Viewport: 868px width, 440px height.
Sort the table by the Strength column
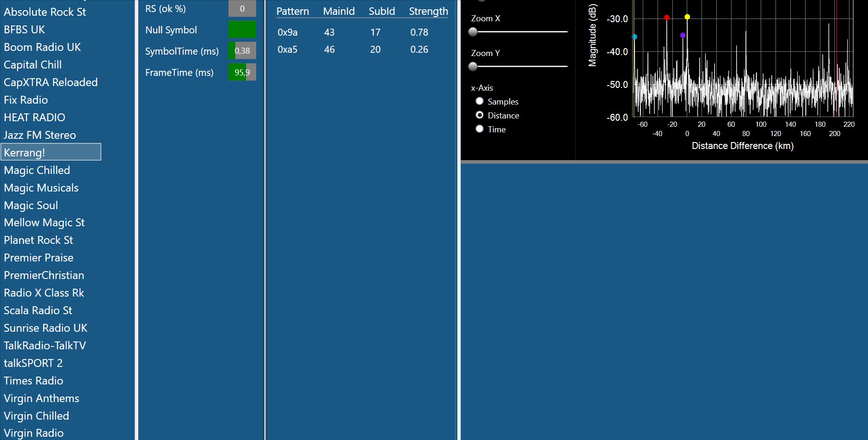[x=428, y=12]
